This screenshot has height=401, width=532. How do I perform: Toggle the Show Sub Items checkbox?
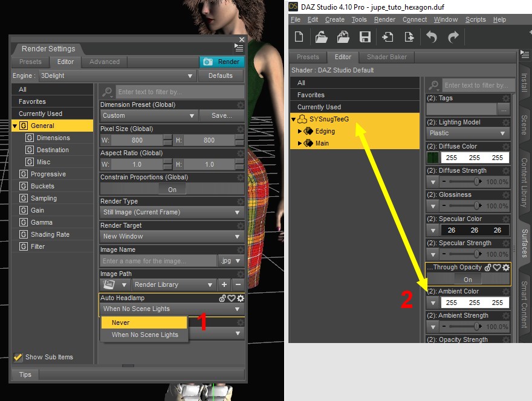click(18, 357)
